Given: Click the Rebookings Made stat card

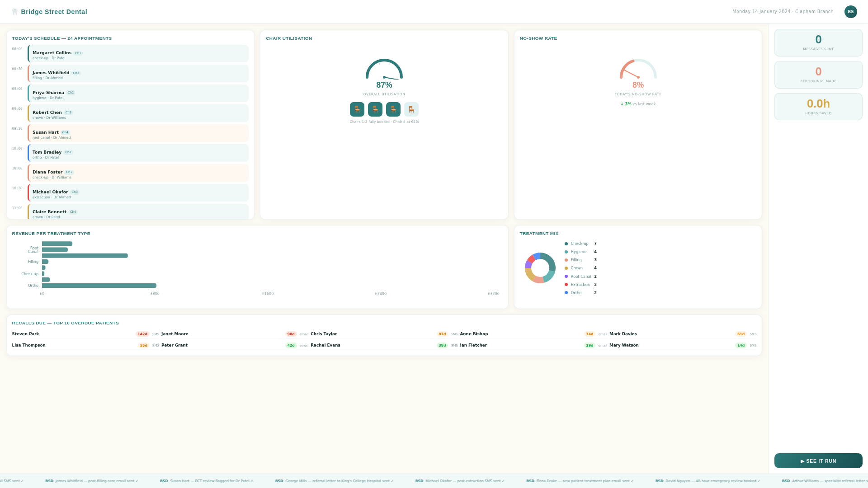Looking at the screenshot, I should [x=818, y=75].
